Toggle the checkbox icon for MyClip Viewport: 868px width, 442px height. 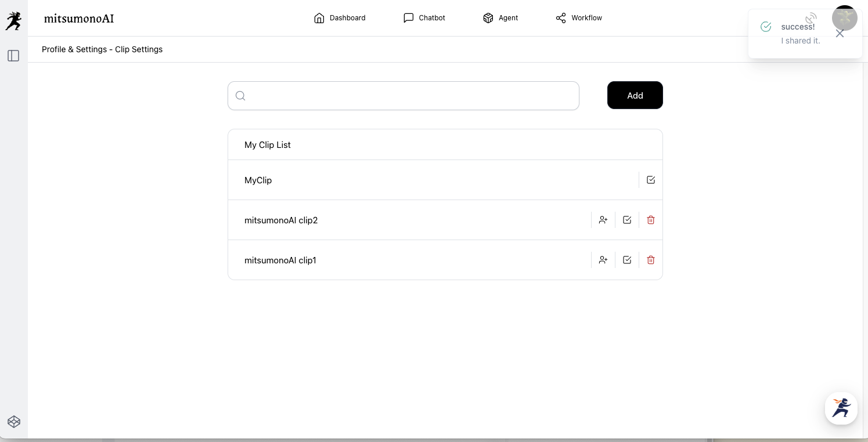(x=651, y=180)
